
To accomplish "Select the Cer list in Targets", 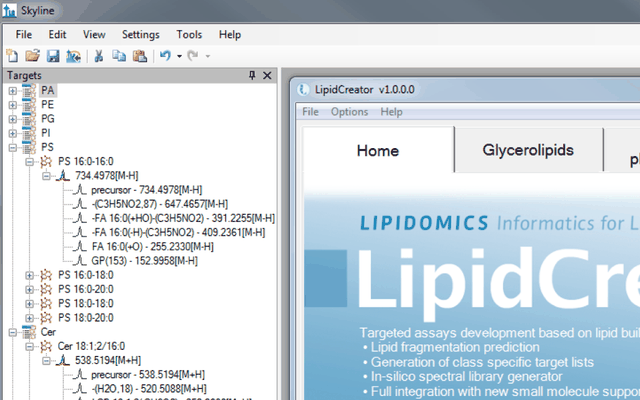I will [x=48, y=332].
